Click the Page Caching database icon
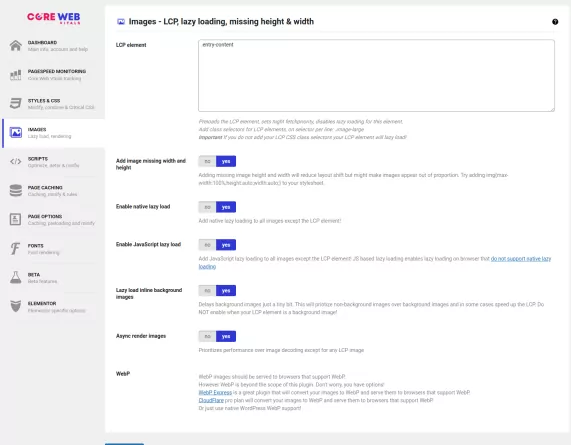Viewport: 571px width, 445px height. [16, 190]
